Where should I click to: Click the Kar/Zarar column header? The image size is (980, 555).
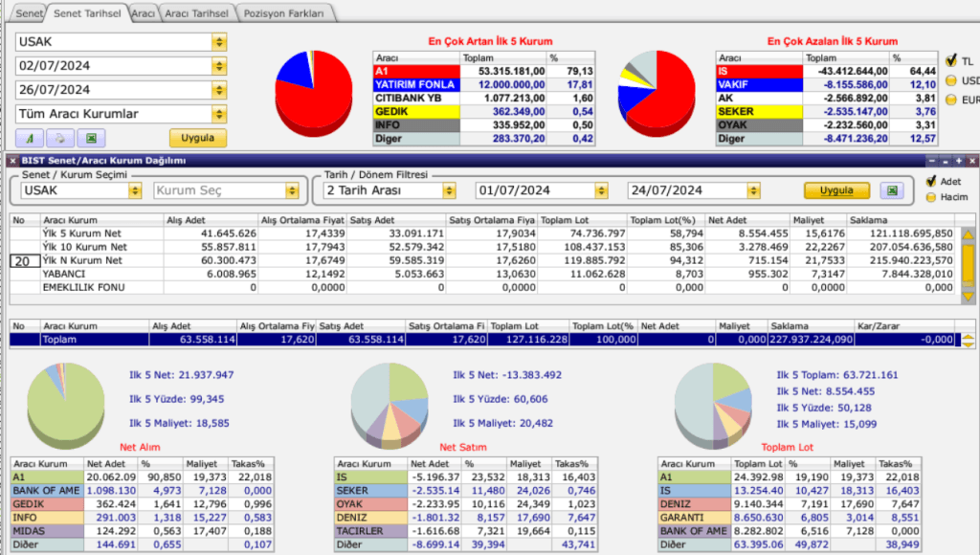click(903, 326)
